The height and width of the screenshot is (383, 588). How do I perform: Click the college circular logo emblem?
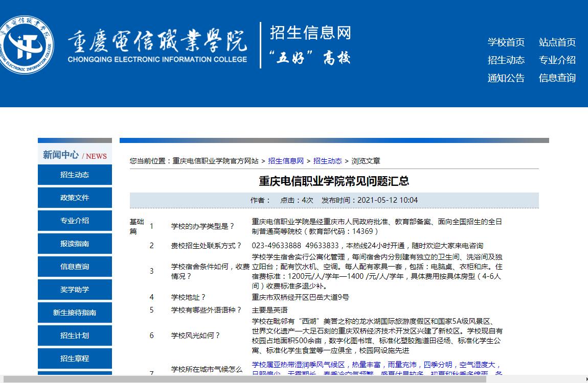(x=27, y=45)
